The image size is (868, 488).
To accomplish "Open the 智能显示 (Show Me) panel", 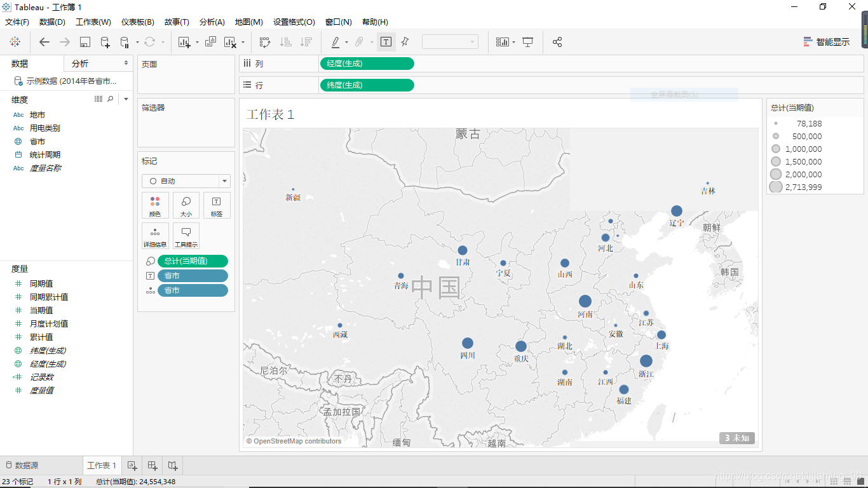I will [826, 42].
